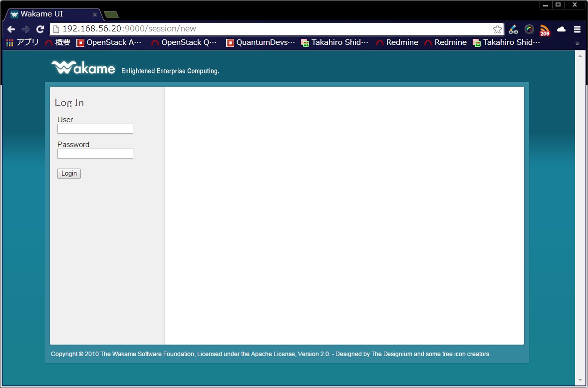Reload the page with refresh icon
Image resolution: width=588 pixels, height=388 pixels.
point(40,29)
